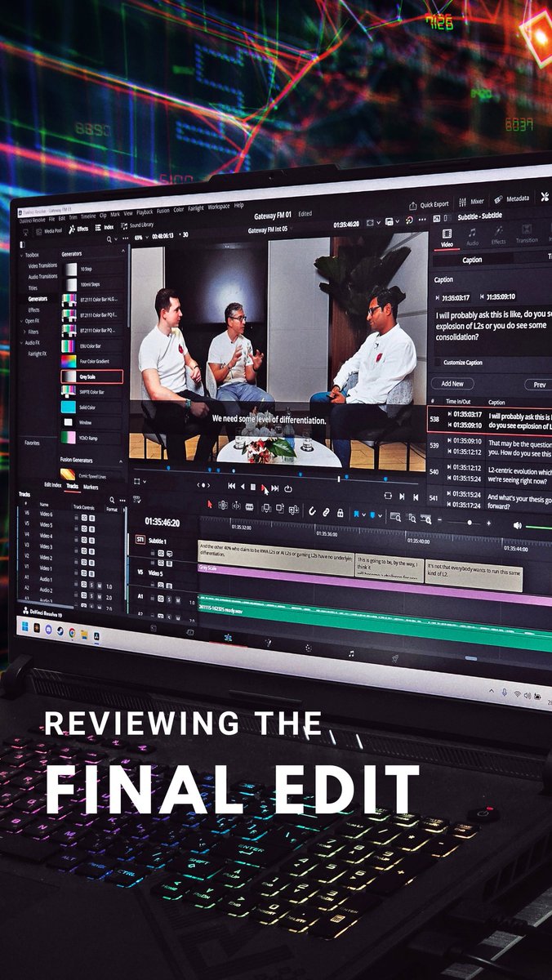
Task: Select the Solid Color generator
Action: tap(91, 407)
